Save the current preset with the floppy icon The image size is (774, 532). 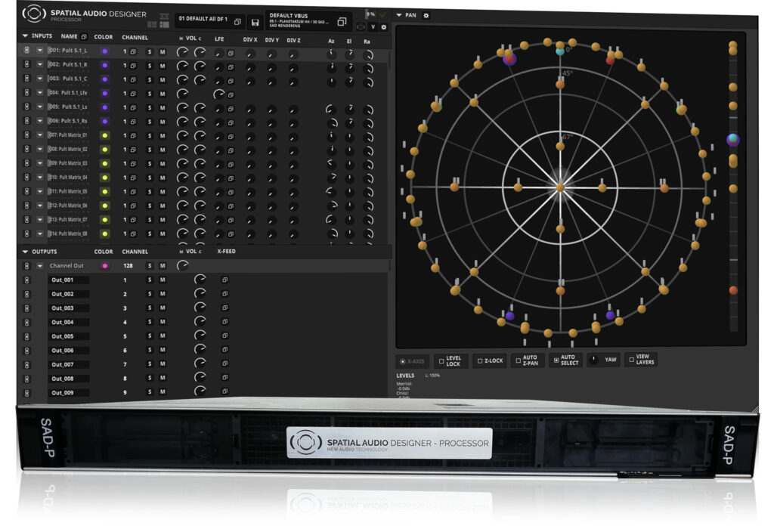pos(255,22)
